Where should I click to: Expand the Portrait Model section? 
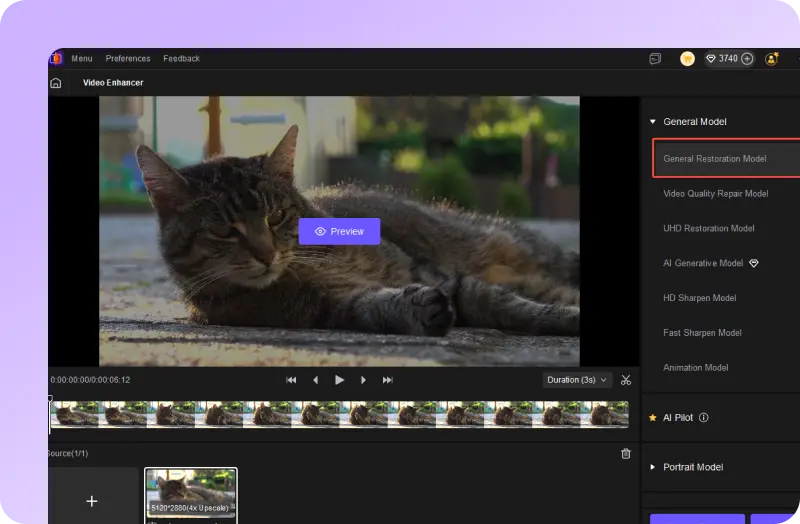tap(653, 467)
